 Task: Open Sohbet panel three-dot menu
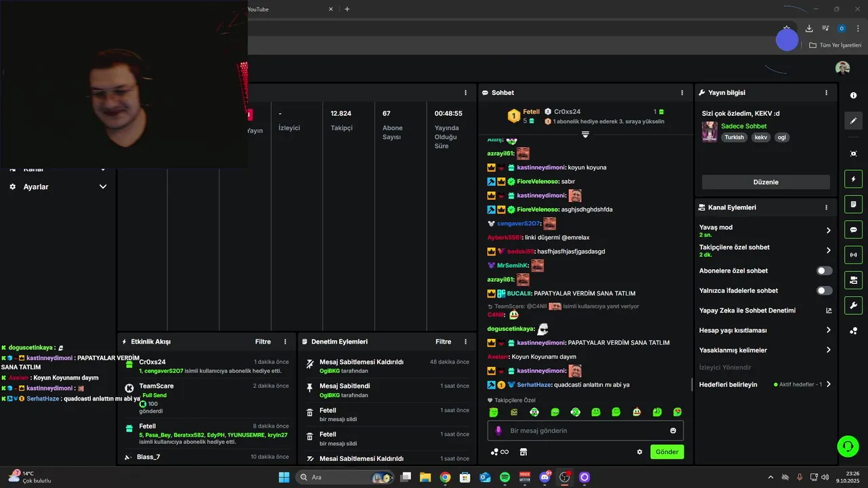[x=682, y=93]
